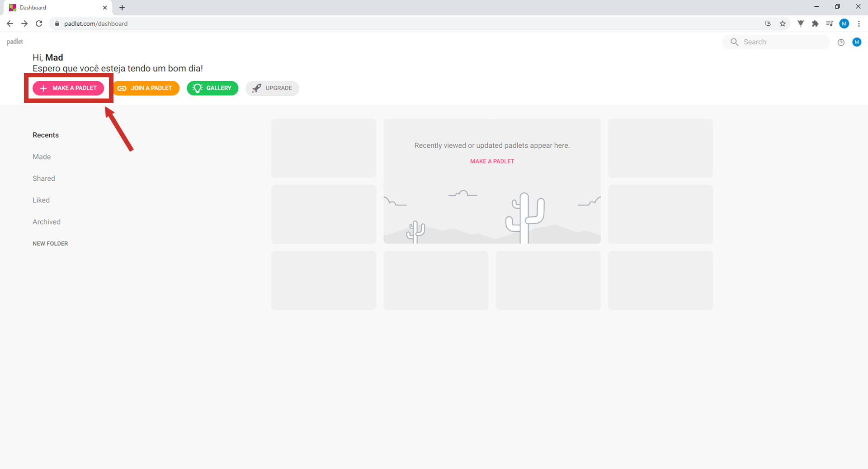Open the media control playlist icon
This screenshot has height=469, width=868.
pos(830,23)
